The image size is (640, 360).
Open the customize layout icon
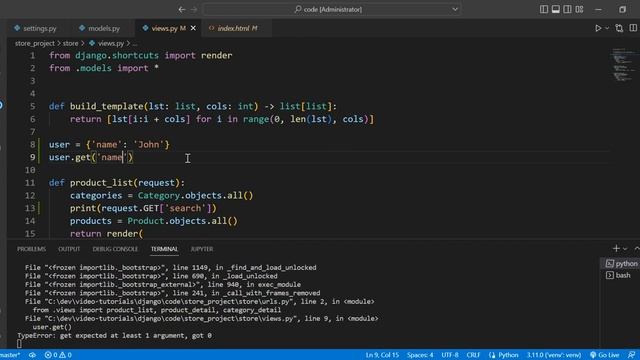coord(580,9)
